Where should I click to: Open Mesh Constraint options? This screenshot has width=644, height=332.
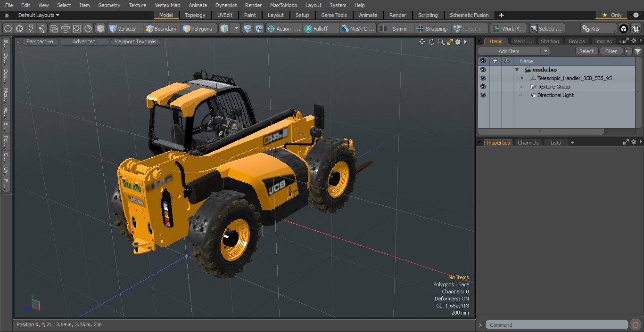(x=358, y=29)
